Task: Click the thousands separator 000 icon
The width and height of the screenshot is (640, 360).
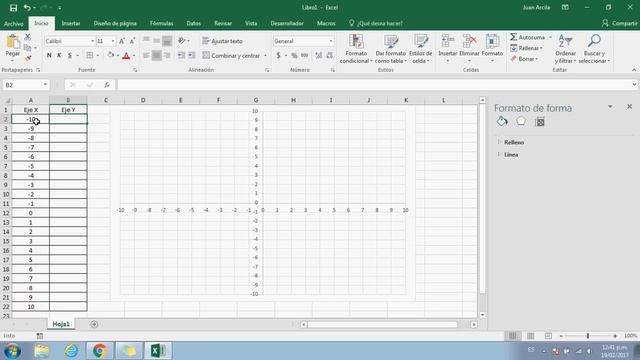Action: (304, 55)
